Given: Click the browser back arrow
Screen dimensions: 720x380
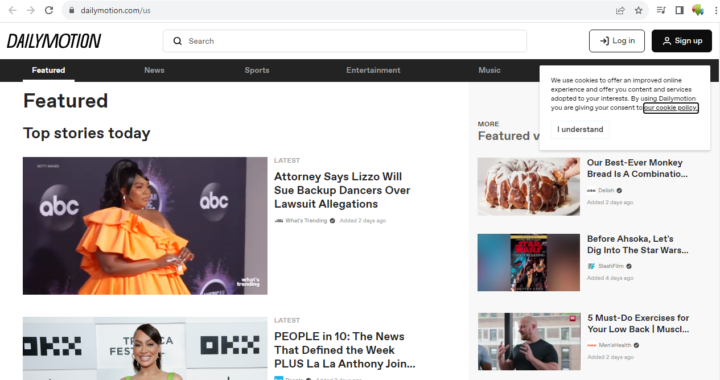Looking at the screenshot, I should (x=12, y=10).
